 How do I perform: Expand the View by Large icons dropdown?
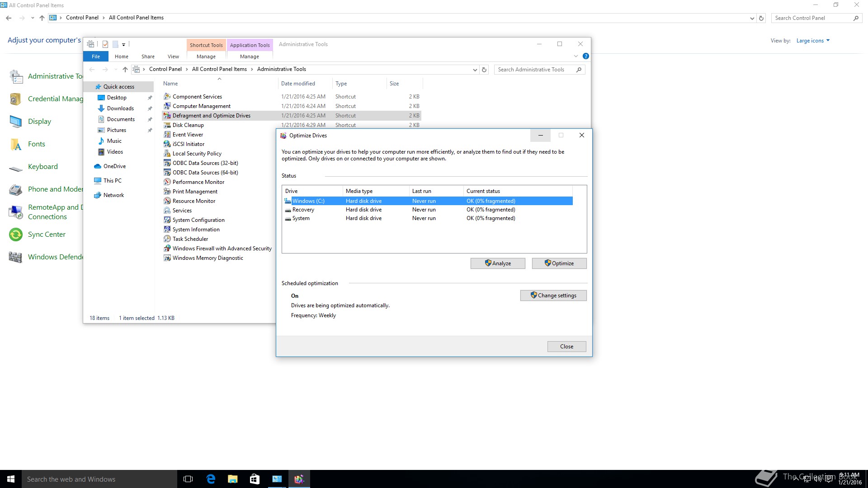pyautogui.click(x=813, y=41)
